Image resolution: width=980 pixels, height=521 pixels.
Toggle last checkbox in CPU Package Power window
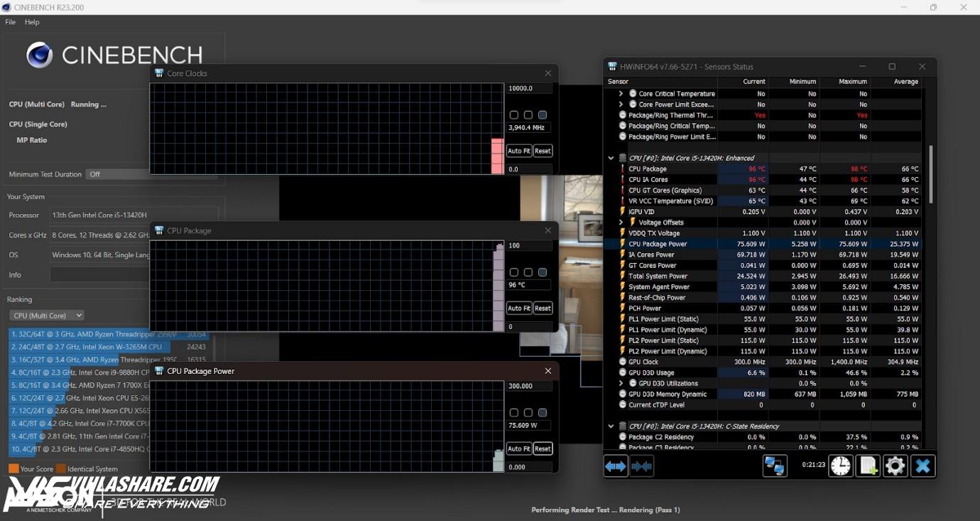point(543,413)
